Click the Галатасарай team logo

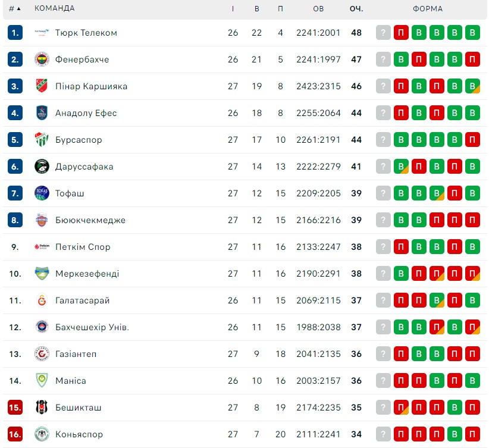pyautogui.click(x=42, y=300)
